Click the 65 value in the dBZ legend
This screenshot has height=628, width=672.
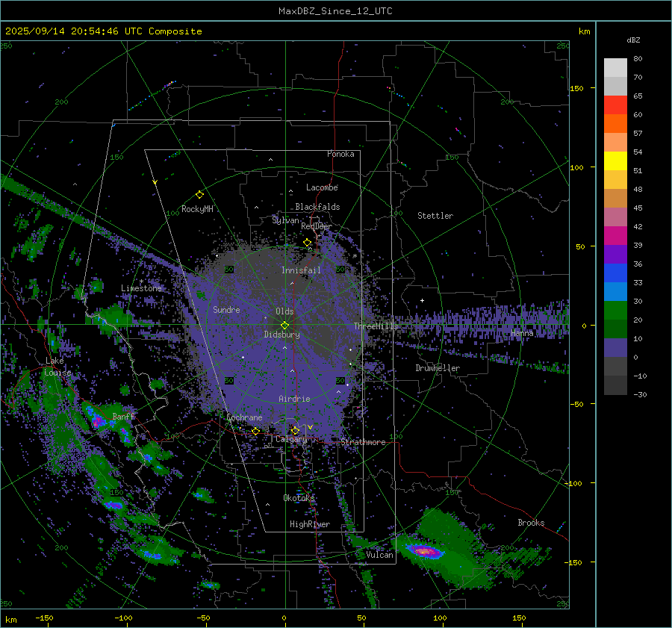(x=638, y=96)
